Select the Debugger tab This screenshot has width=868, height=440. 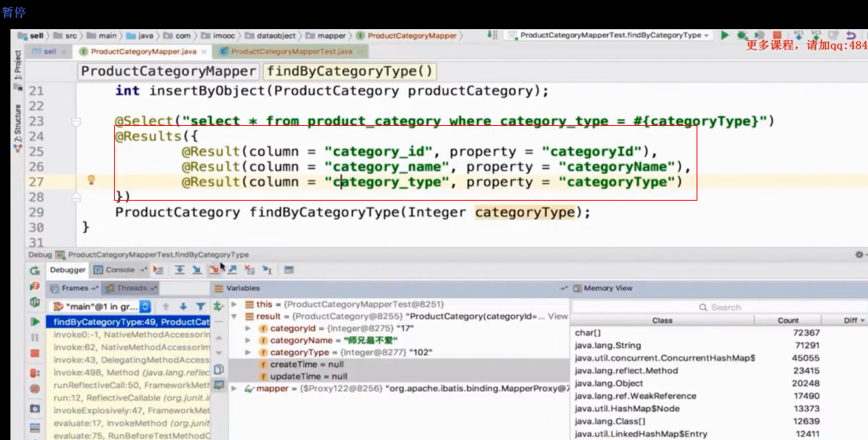pos(68,270)
